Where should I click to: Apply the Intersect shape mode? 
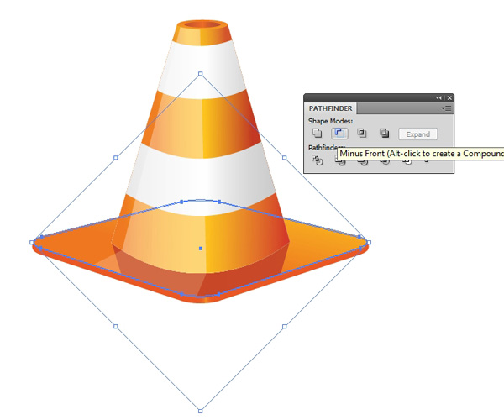[x=362, y=133]
